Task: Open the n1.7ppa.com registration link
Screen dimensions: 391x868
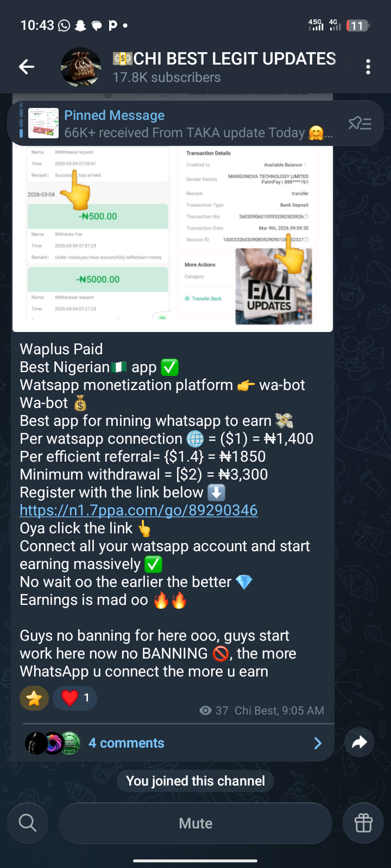Action: (x=138, y=510)
